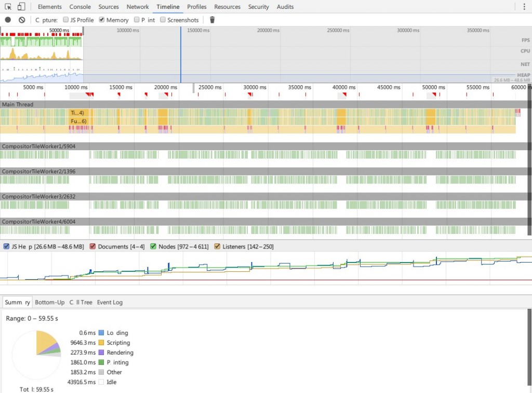Screen dimensions: 532x393
Task: Click the trash icon to delete recording
Action: click(x=212, y=19)
